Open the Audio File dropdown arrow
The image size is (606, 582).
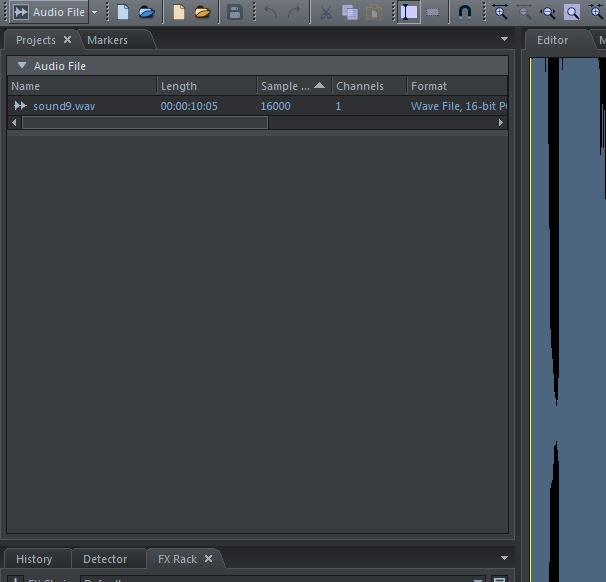[95, 12]
